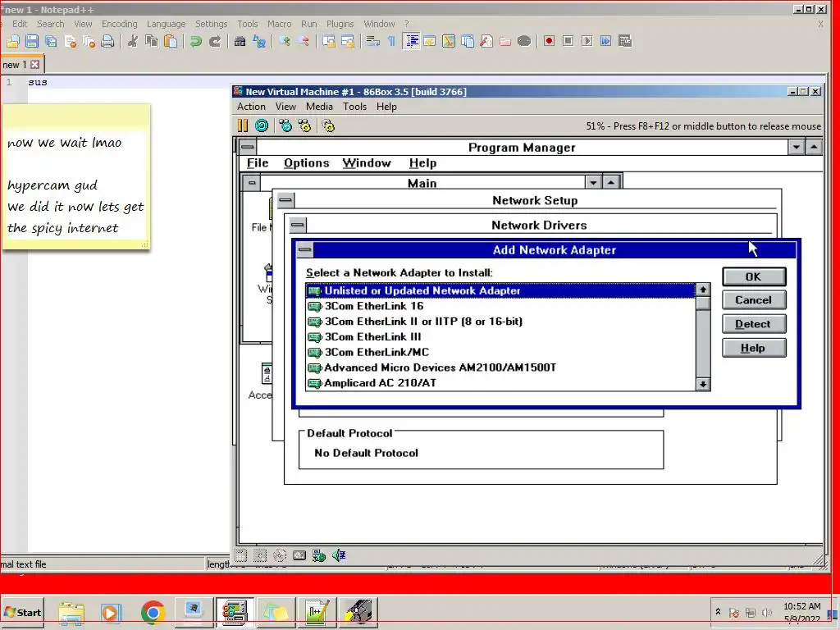
Task: Select '3Com EtherLink 16' adapter
Action: [500, 307]
